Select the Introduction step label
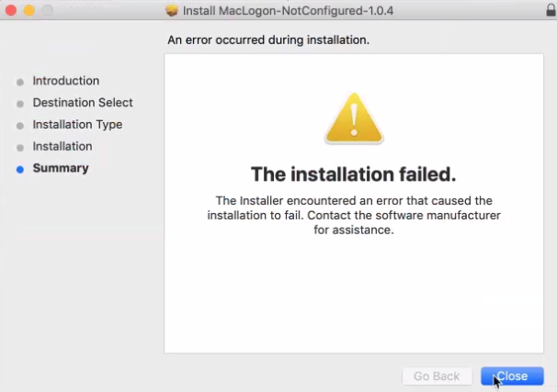The height and width of the screenshot is (392, 557). coord(66,81)
